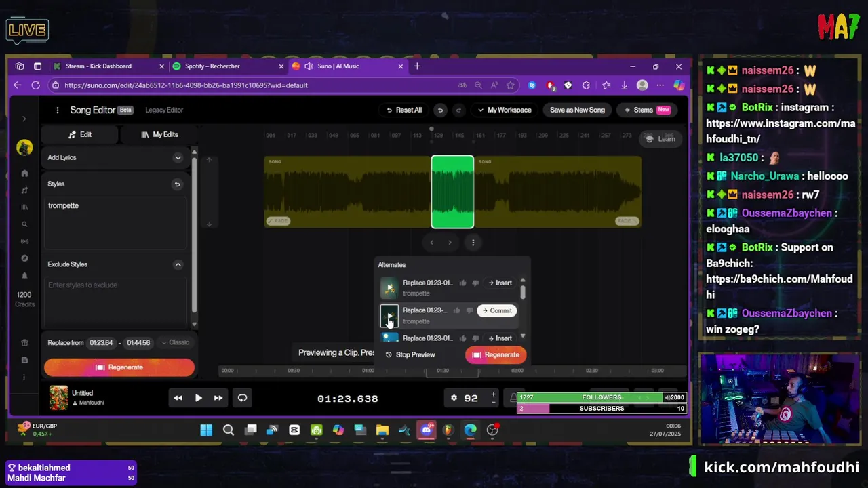Open a new browser tab

pyautogui.click(x=417, y=66)
